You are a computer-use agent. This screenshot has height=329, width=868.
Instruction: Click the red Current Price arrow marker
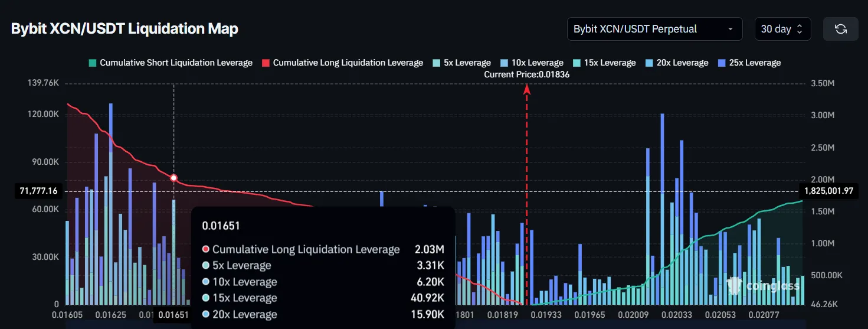click(x=526, y=89)
